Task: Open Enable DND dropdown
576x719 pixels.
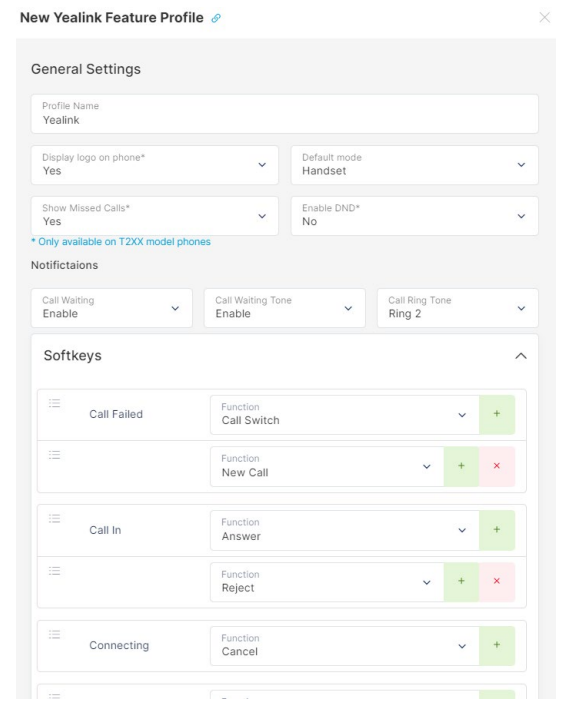Action: (x=415, y=216)
